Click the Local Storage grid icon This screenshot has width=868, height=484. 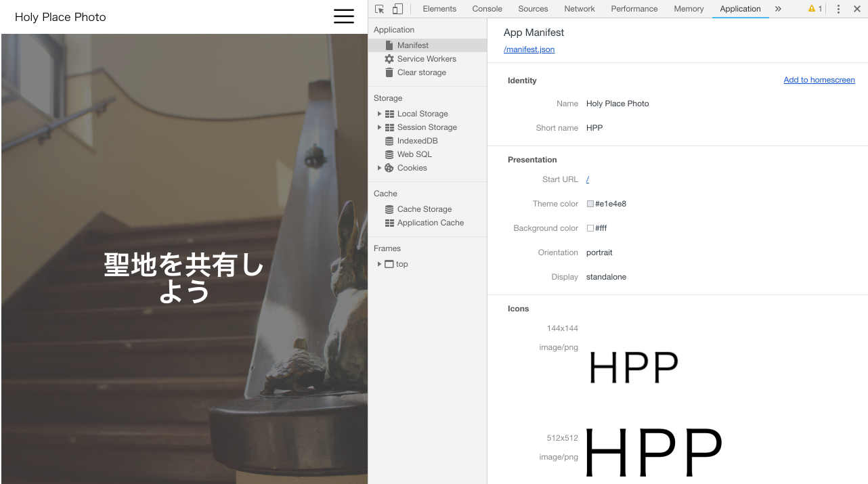[389, 114]
